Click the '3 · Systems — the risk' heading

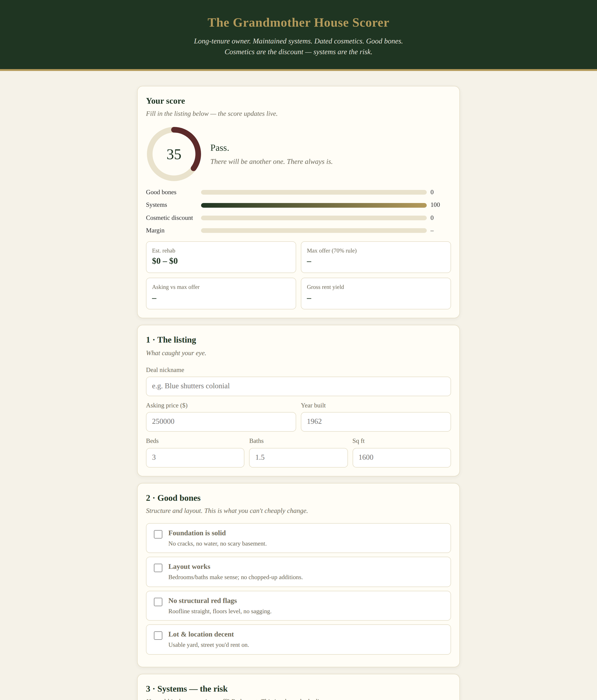click(187, 689)
